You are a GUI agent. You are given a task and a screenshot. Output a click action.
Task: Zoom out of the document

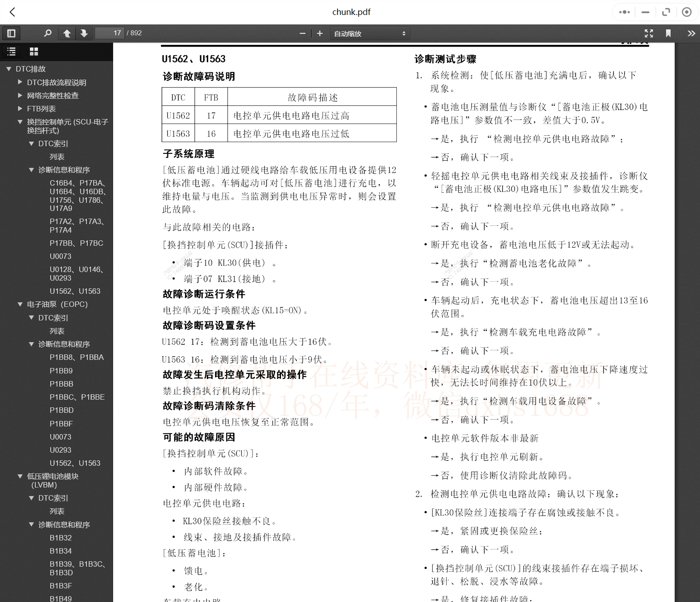[x=302, y=33]
